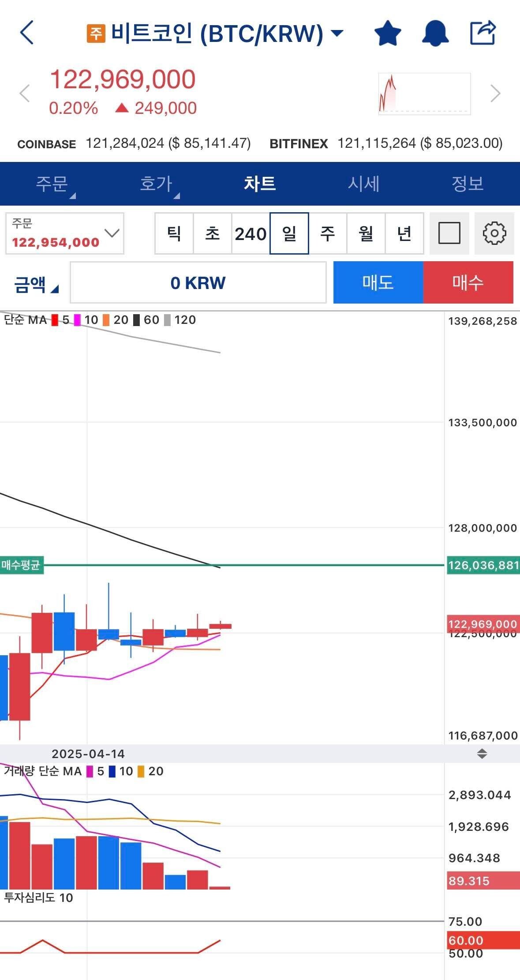
Task: Switch chart to 주 (weekly) interval
Action: [x=327, y=233]
